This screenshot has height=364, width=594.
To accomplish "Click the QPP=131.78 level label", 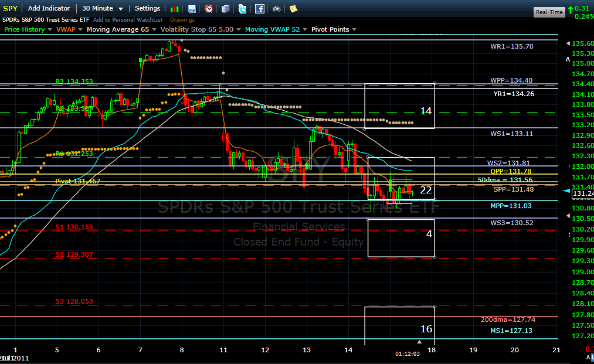I will [511, 171].
